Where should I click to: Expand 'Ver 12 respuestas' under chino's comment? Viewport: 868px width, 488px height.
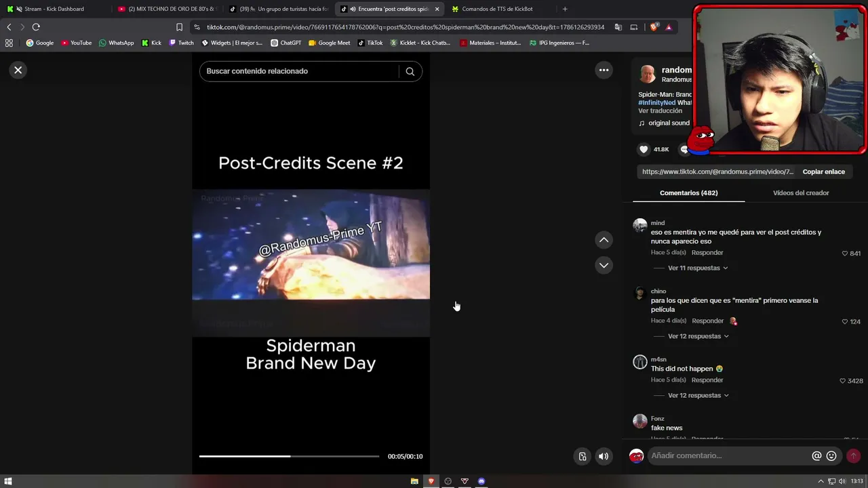click(698, 336)
